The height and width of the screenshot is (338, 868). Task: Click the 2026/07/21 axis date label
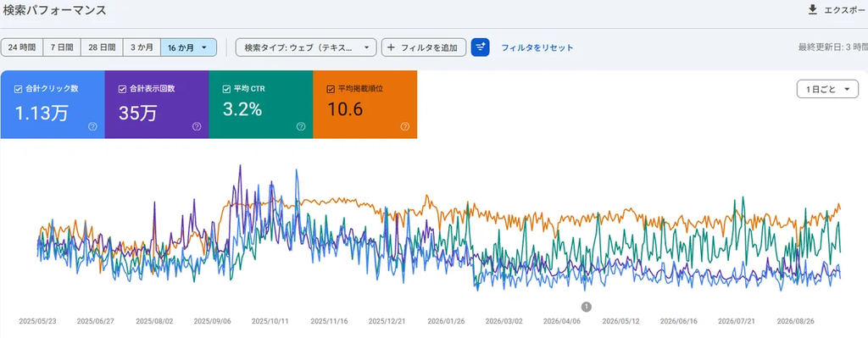pos(737,321)
